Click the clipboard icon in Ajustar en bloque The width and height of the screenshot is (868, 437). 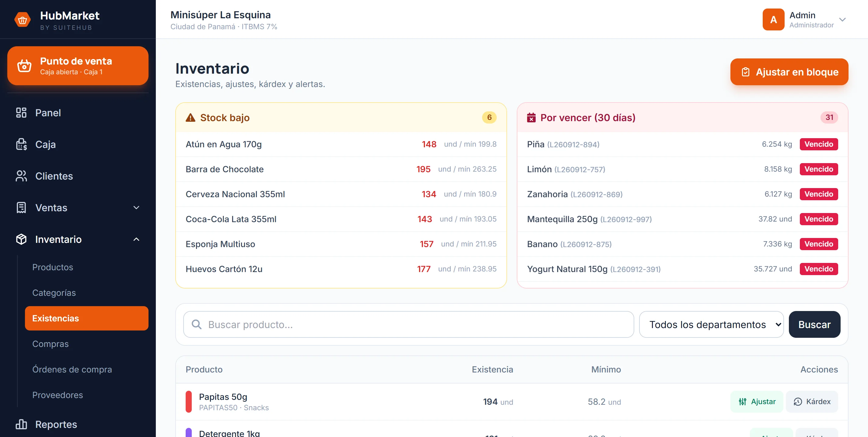tap(746, 72)
